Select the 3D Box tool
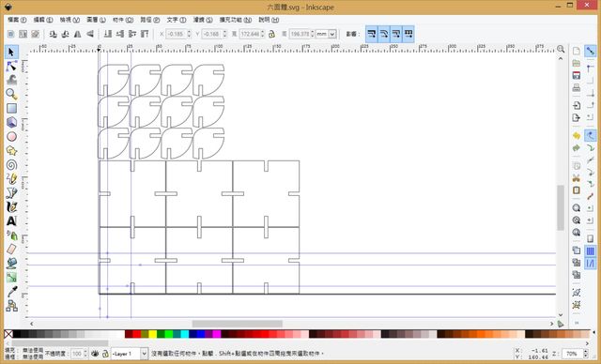Image resolution: width=601 pixels, height=364 pixels. coord(11,123)
